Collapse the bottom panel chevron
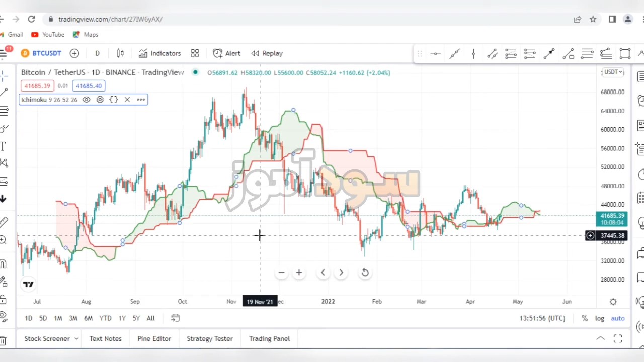 pos(601,339)
